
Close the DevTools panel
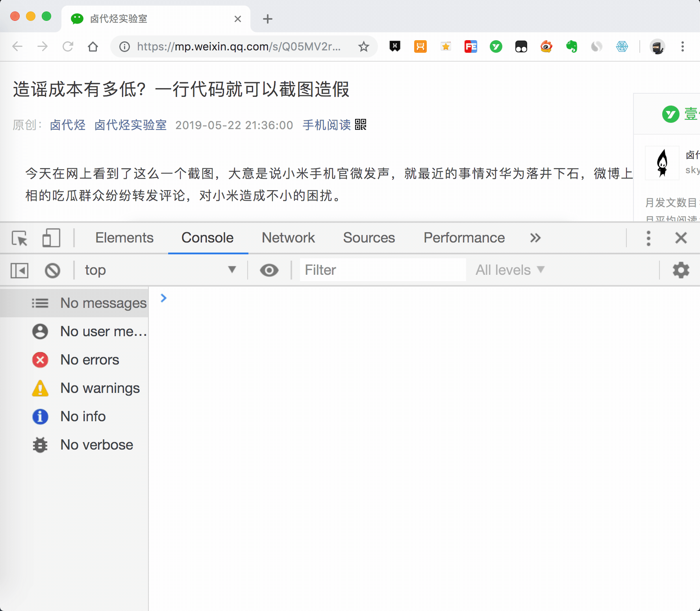(681, 238)
